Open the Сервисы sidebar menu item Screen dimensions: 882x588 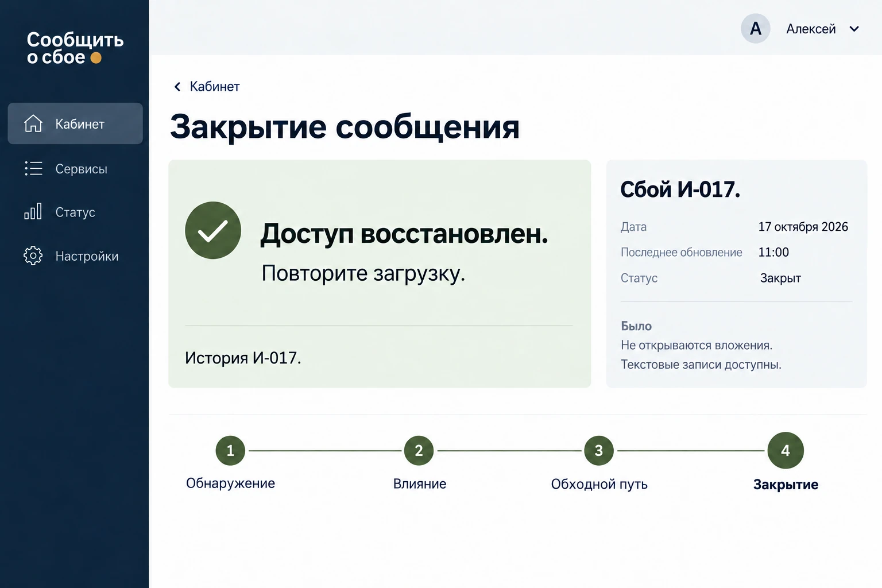pyautogui.click(x=75, y=168)
